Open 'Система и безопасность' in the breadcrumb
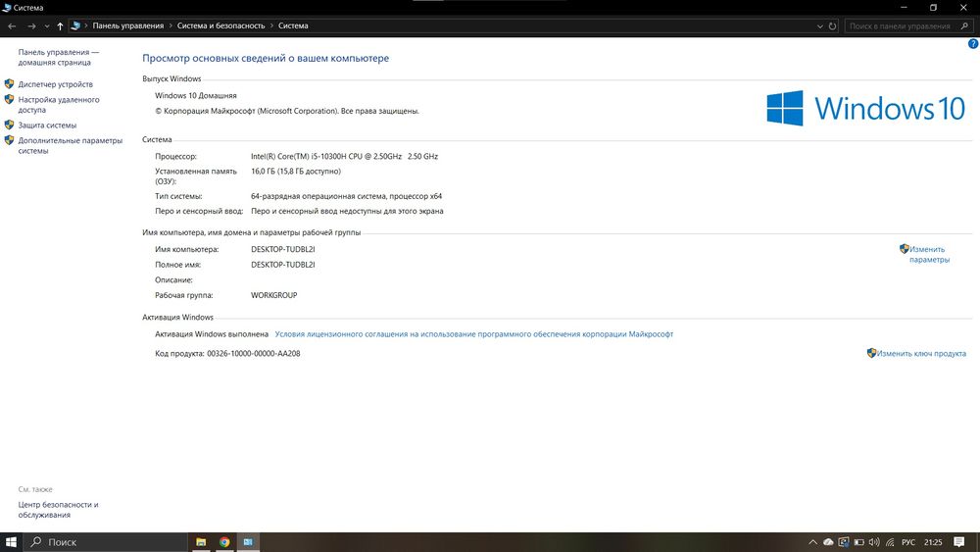The height and width of the screenshot is (552, 980). [x=220, y=25]
